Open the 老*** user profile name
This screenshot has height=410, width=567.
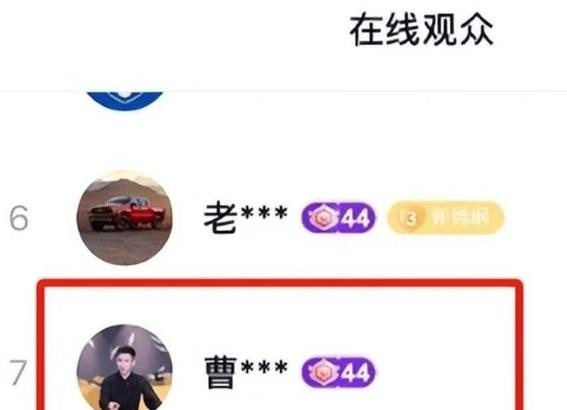click(x=246, y=217)
